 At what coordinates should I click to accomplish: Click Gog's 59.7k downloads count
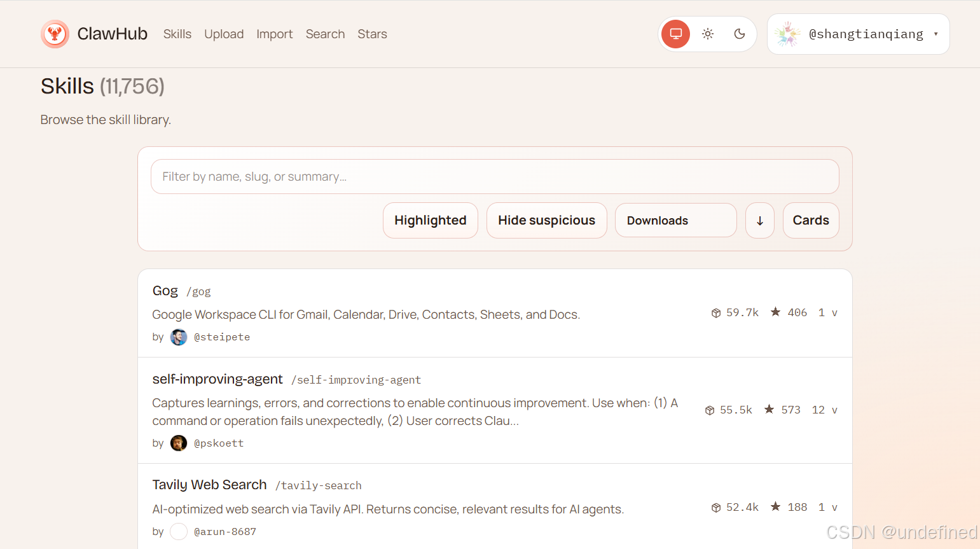pos(742,312)
